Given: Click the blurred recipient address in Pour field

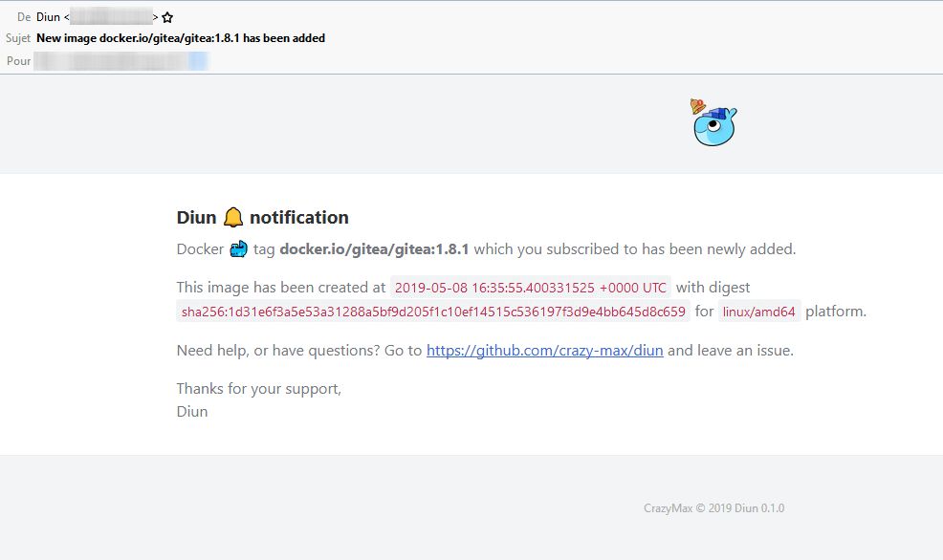Looking at the screenshot, I should click(x=120, y=61).
